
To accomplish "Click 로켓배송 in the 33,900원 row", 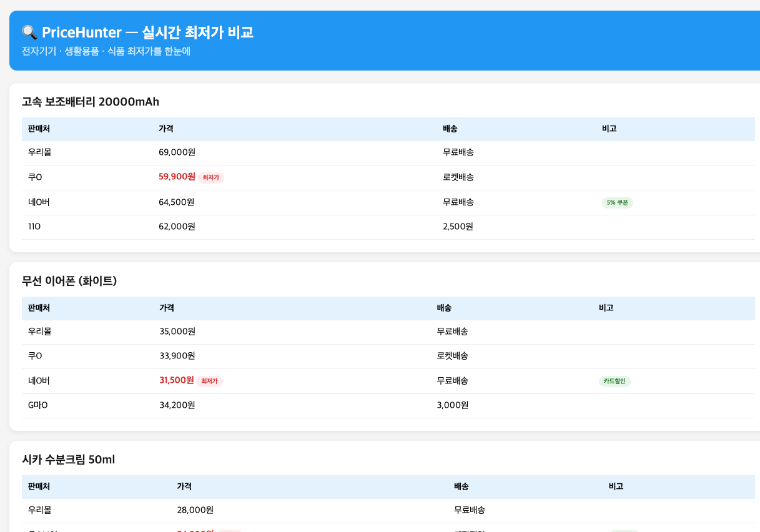I will [x=453, y=356].
